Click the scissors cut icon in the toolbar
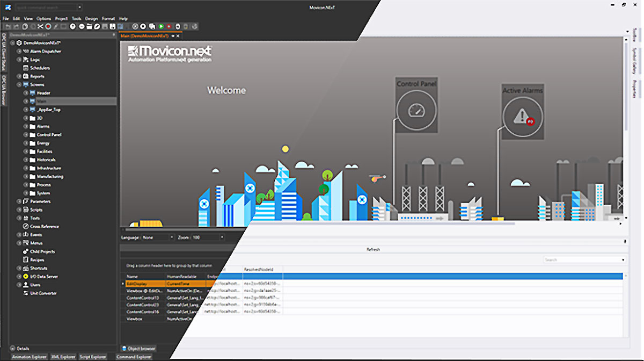Viewport: 644px width, 361px height. click(40, 26)
